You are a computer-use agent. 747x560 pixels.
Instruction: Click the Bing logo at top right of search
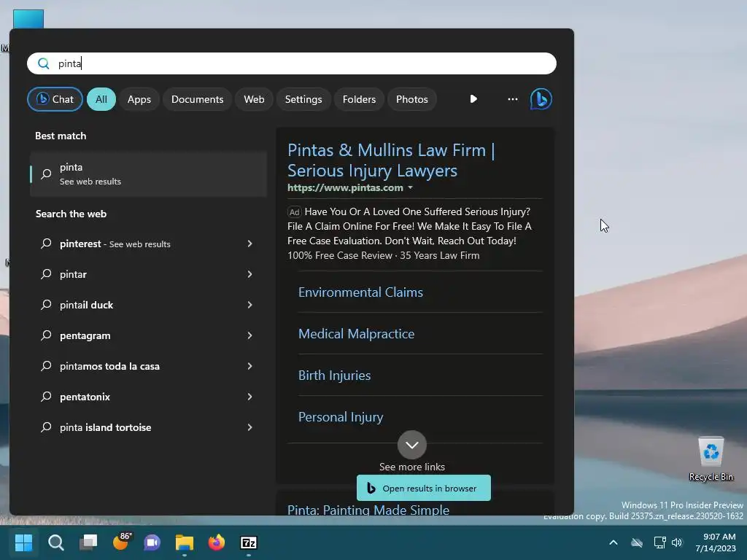[541, 99]
